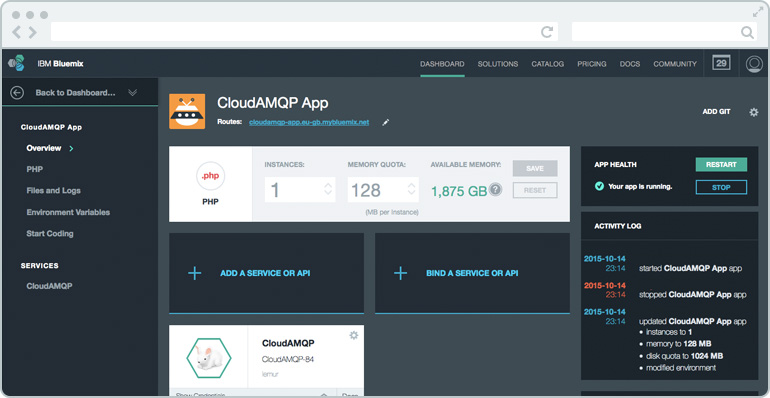Click the browser forward arrow
The width and height of the screenshot is (770, 398).
32,32
